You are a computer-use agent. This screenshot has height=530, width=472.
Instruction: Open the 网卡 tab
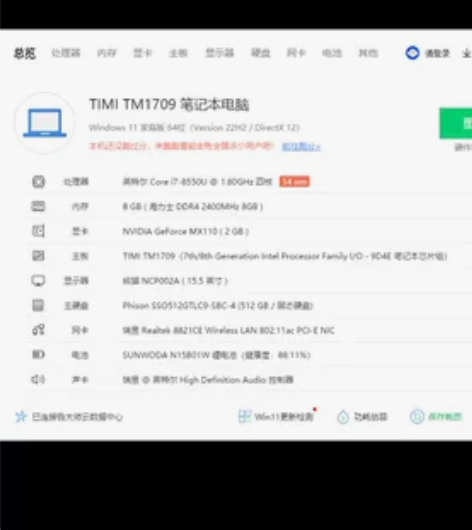coord(296,53)
